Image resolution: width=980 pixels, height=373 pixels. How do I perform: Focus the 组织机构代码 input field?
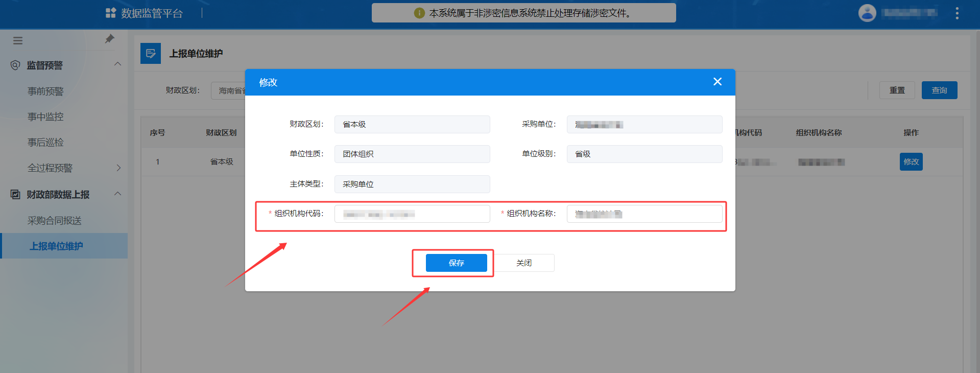coord(412,214)
